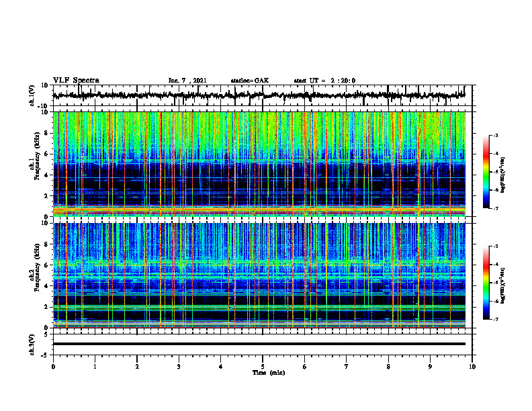Click the "1" tick on the Time axis
The height and width of the screenshot is (411, 532).
tap(95, 367)
